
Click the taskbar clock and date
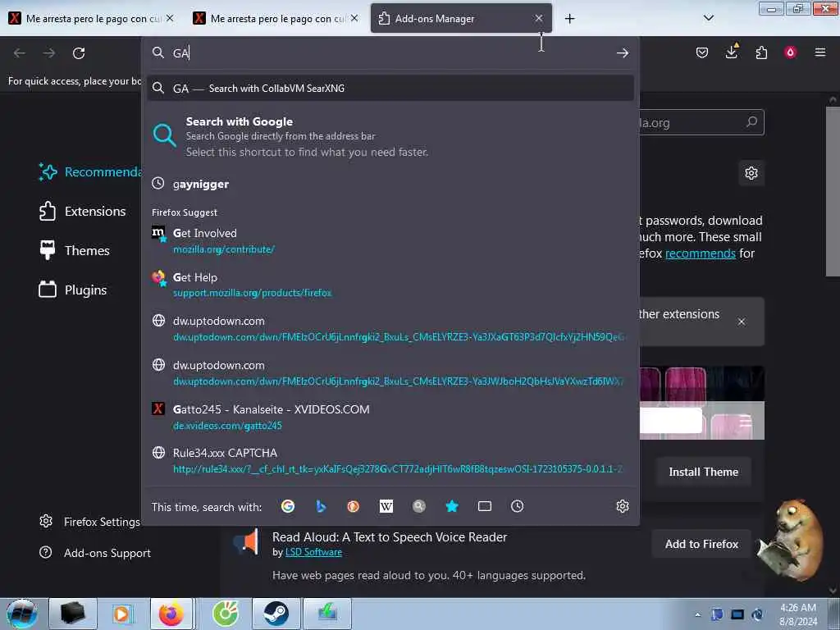[797, 614]
